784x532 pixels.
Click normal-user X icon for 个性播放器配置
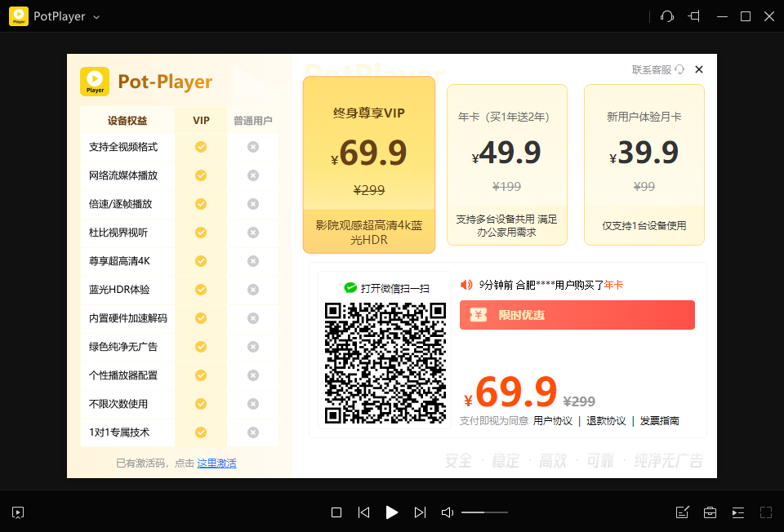pos(253,375)
